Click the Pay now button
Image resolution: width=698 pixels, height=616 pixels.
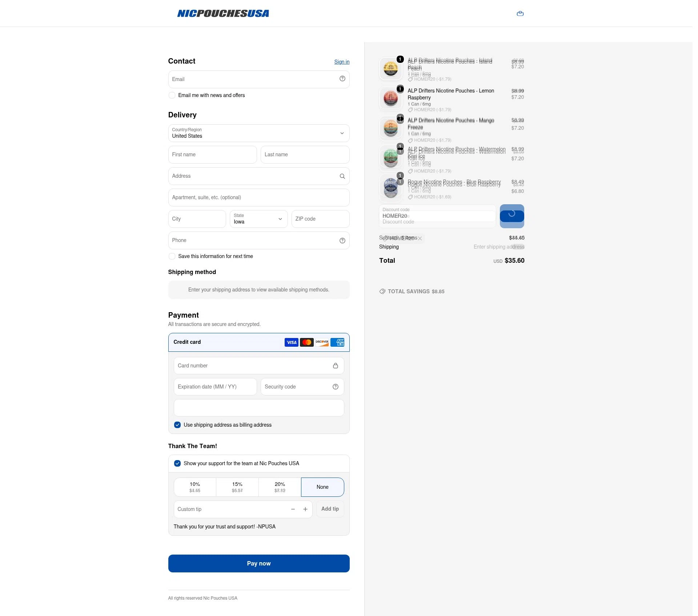coord(259,563)
